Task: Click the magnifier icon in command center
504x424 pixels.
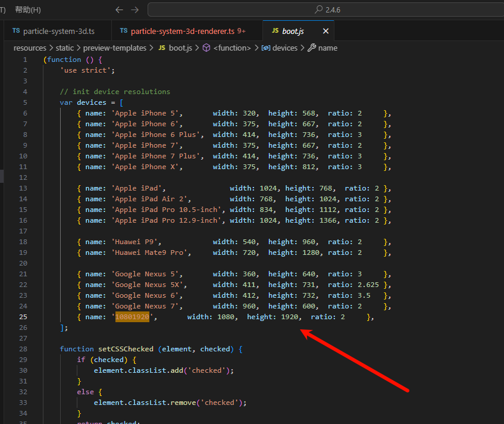Action: point(319,10)
